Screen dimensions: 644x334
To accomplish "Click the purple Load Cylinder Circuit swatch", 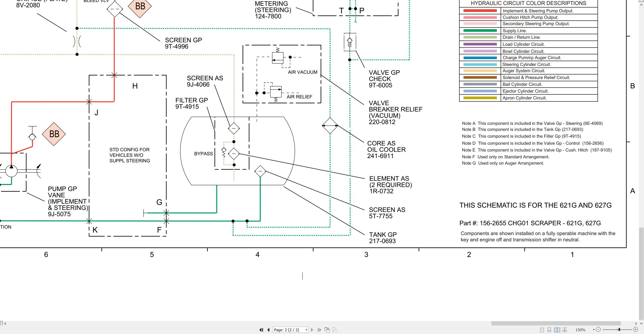I will pyautogui.click(x=480, y=44).
